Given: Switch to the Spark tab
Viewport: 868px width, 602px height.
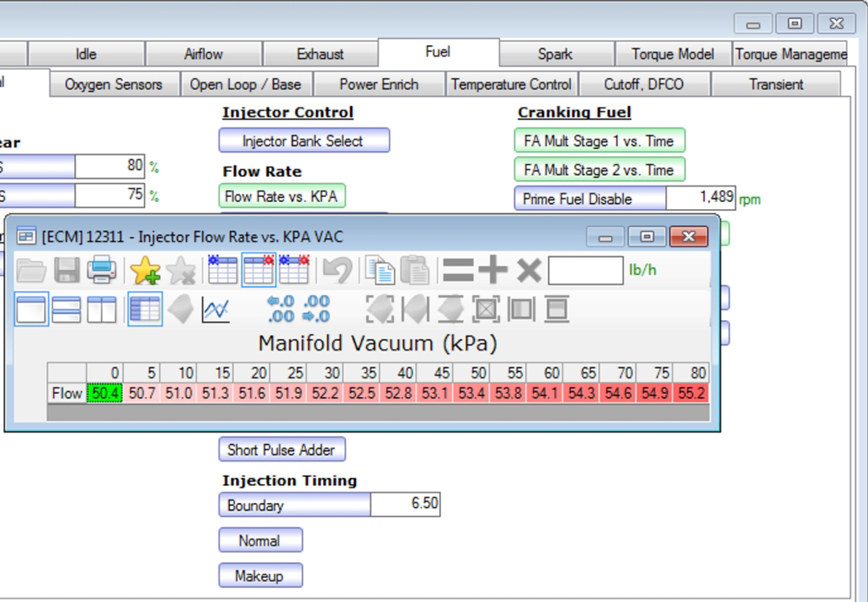Looking at the screenshot, I should click(x=556, y=55).
